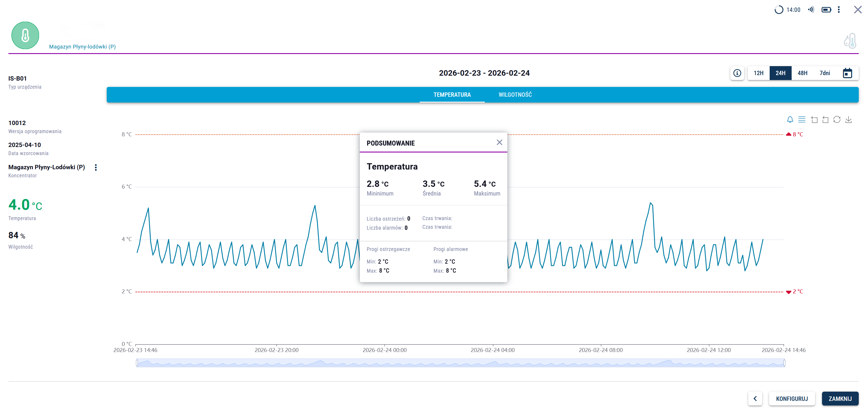Screen dimensions: 868x415
Task: Restore the chart with the refresh icon
Action: point(837,120)
